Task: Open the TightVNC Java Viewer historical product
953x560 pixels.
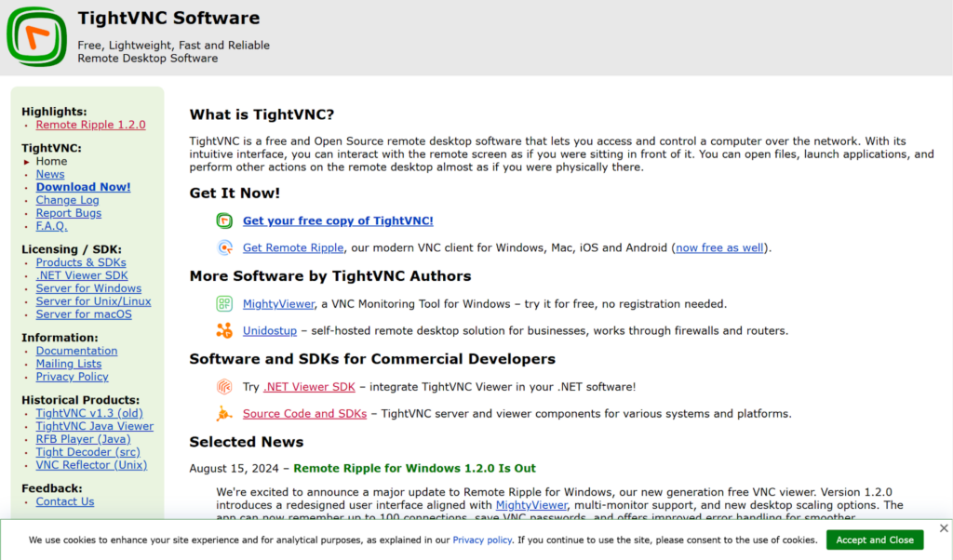Action: point(94,426)
